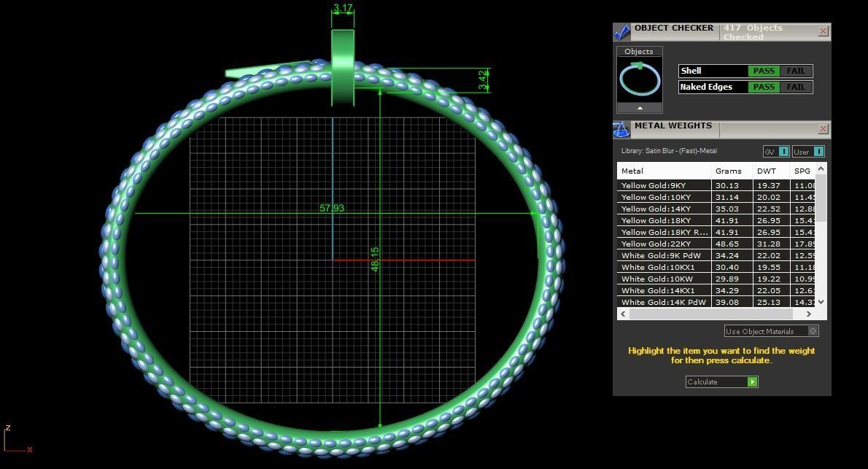Viewport: 868px width, 469px height.
Task: Select the White Gold:10KX1 row
Action: pyautogui.click(x=716, y=267)
